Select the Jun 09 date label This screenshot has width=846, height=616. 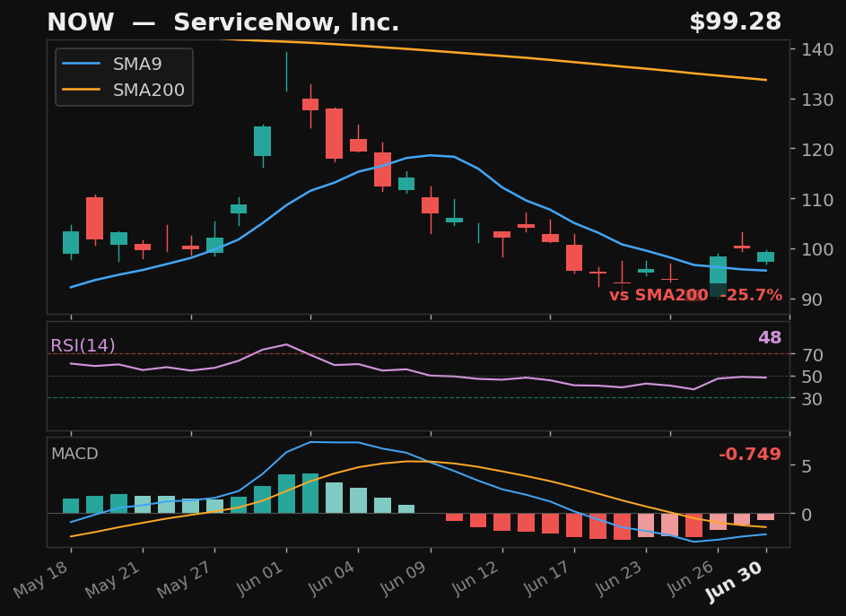point(401,579)
